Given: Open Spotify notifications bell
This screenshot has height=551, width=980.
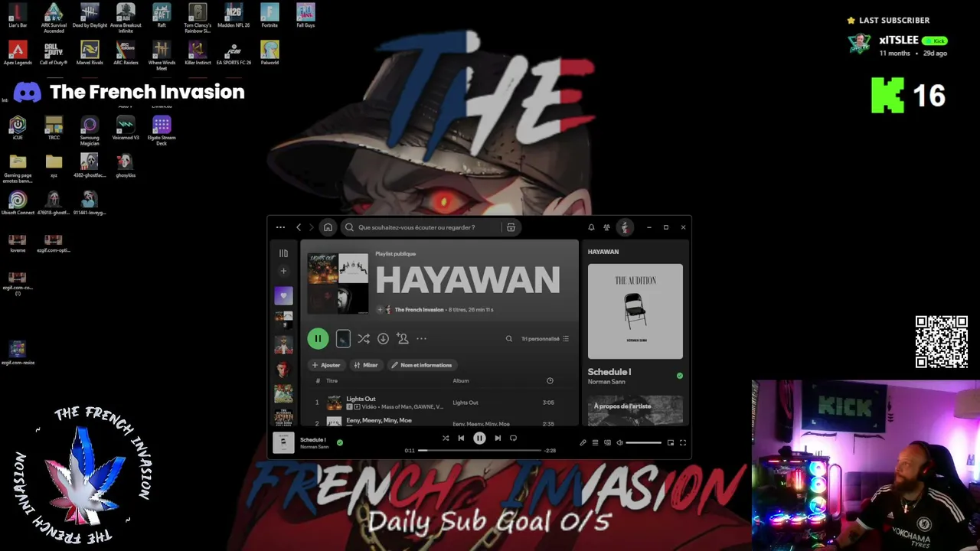Looking at the screenshot, I should 591,227.
